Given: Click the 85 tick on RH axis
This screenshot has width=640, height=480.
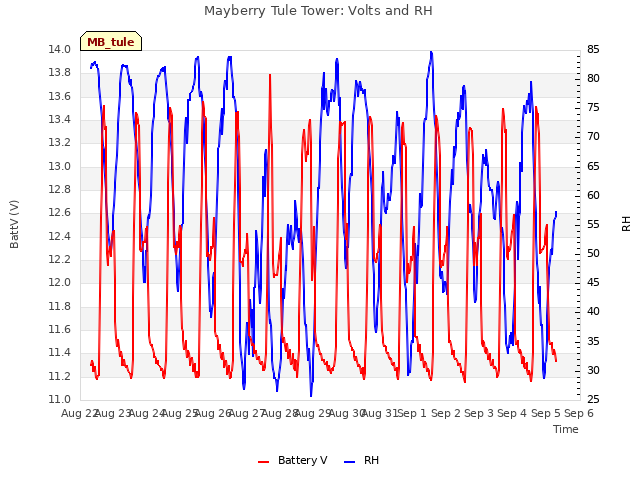Looking at the screenshot, I should point(593,50).
